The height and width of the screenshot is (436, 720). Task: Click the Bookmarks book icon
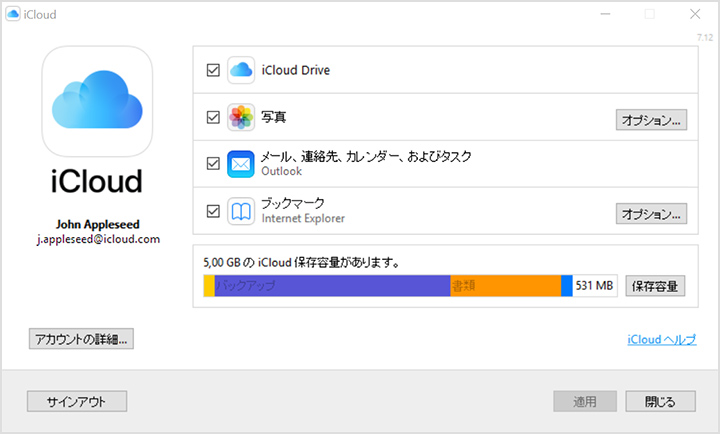(x=241, y=211)
